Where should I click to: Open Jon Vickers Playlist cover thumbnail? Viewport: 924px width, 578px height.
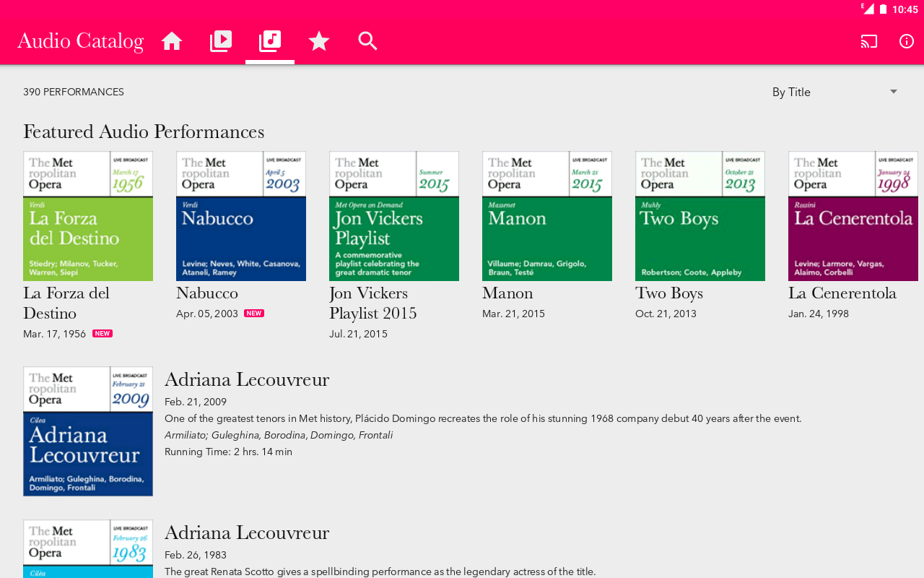coord(394,216)
